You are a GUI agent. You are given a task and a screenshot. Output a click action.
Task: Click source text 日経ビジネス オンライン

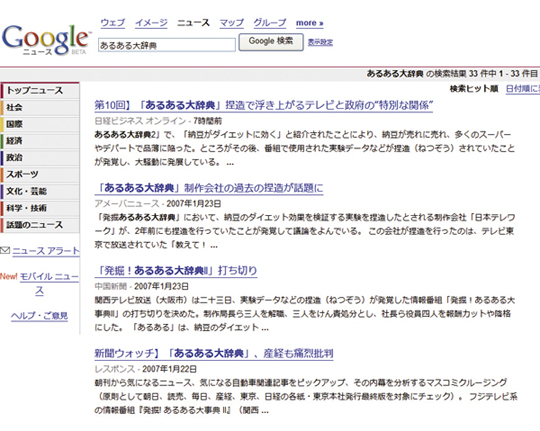(x=140, y=121)
